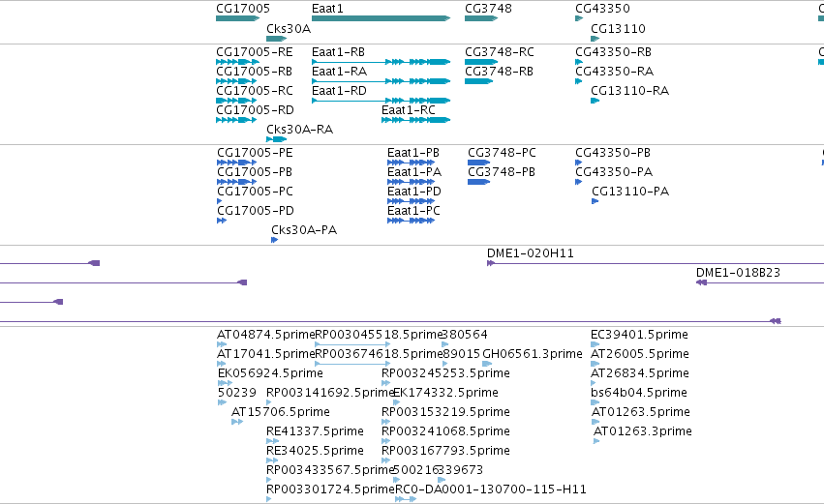Select the Eaat1 gene bar

point(381,18)
